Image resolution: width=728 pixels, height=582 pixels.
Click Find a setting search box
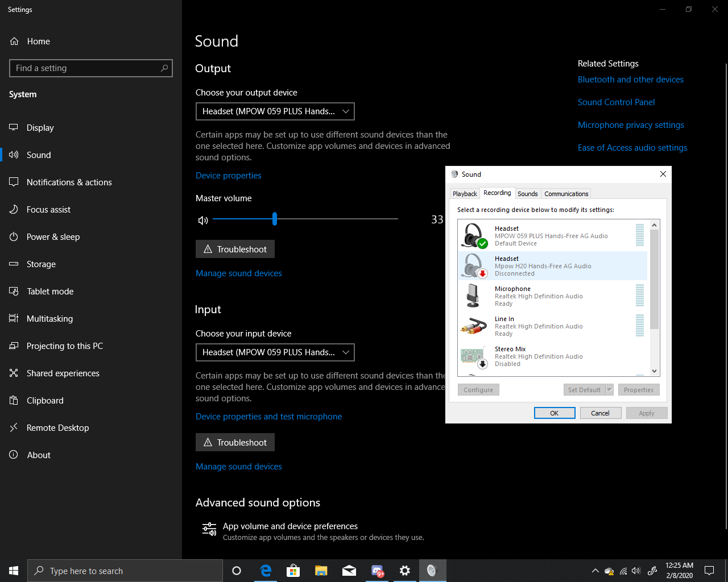coord(91,68)
